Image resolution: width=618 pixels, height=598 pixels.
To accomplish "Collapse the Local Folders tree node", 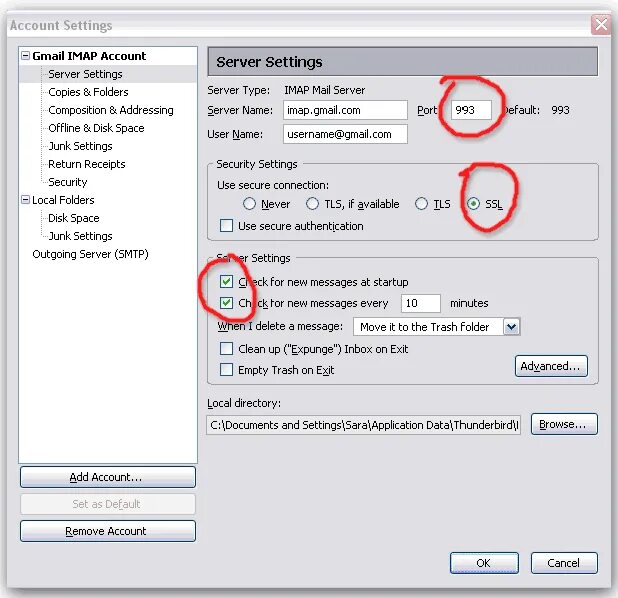I will [x=25, y=199].
